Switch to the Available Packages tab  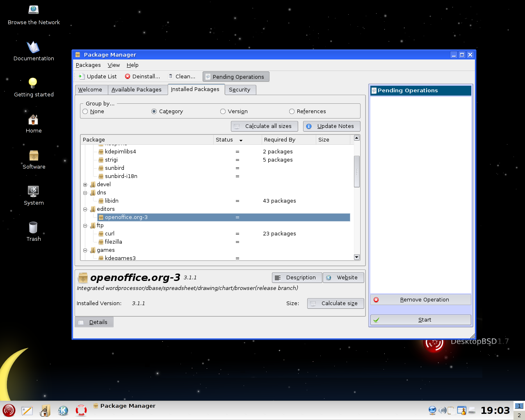(x=137, y=90)
